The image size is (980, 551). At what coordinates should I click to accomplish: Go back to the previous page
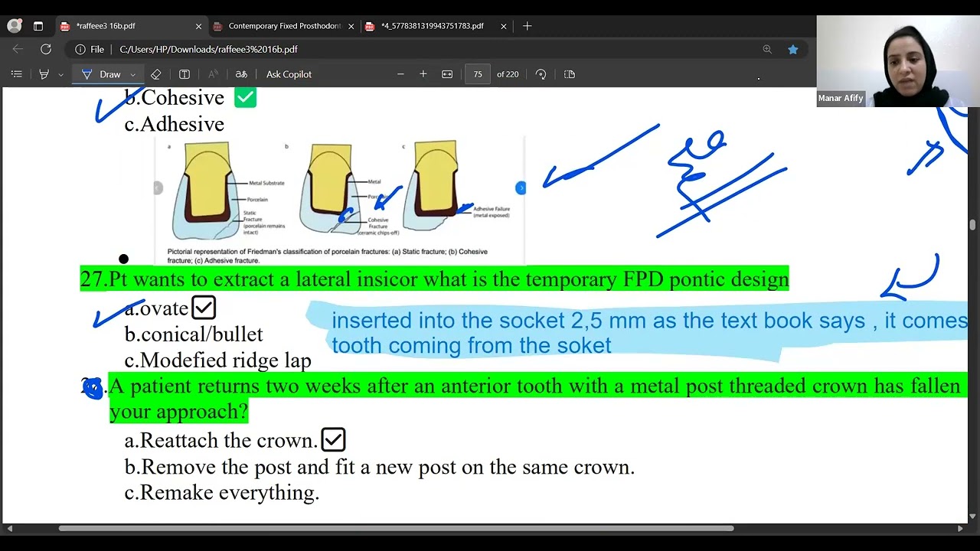18,49
